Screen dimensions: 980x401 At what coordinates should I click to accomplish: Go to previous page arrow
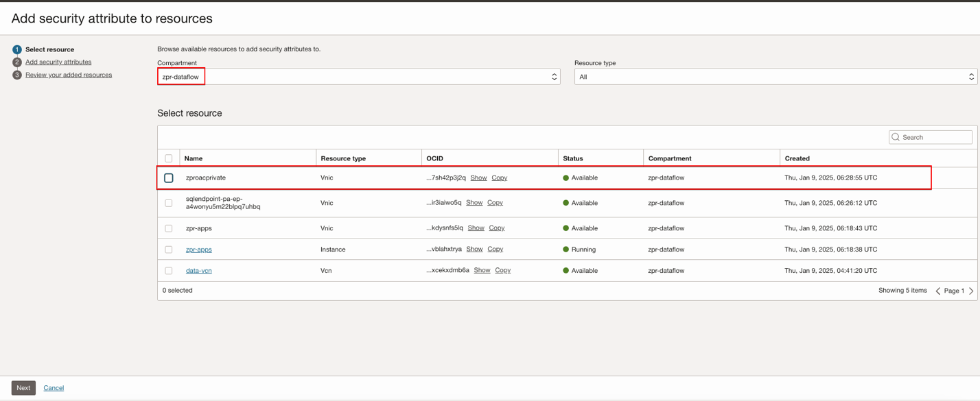[938, 291]
